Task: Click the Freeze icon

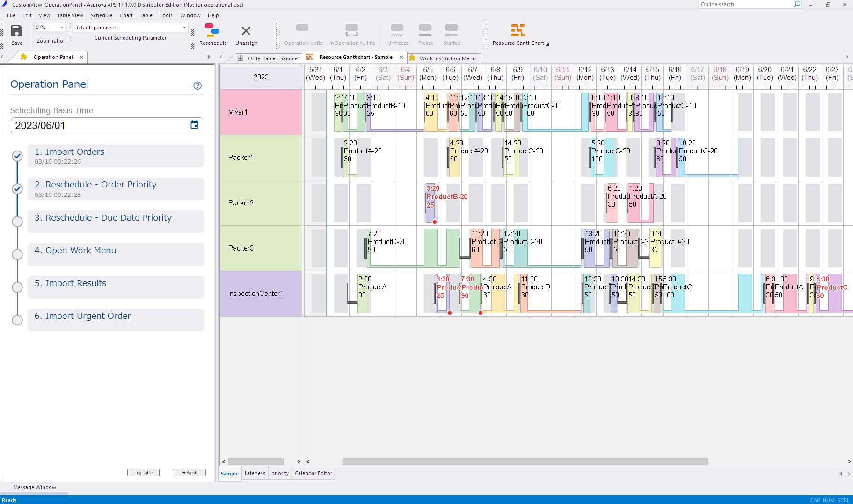Action: click(x=425, y=30)
